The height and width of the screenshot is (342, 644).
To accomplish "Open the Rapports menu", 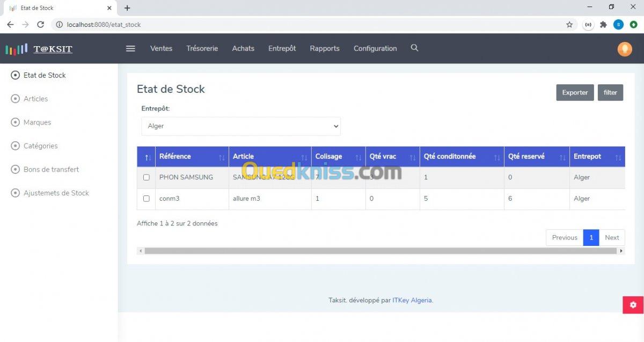I will (x=325, y=48).
